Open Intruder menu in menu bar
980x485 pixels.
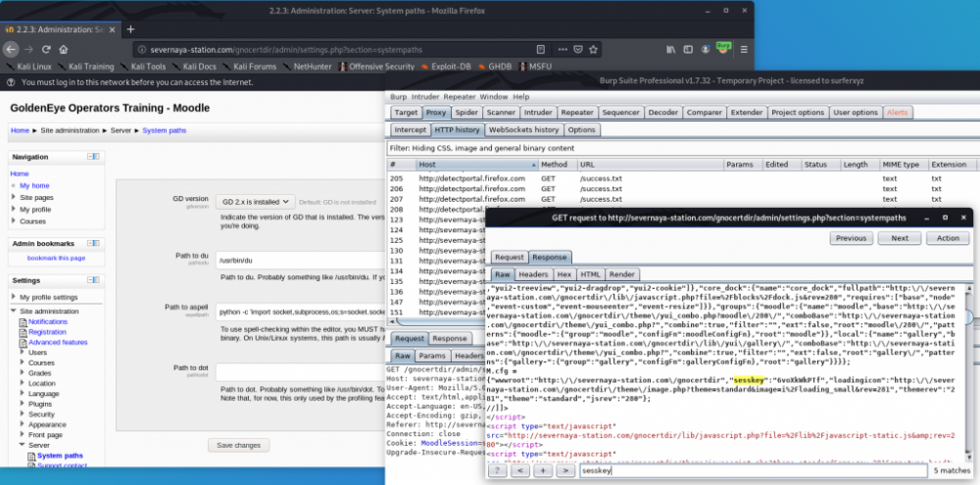coord(425,97)
